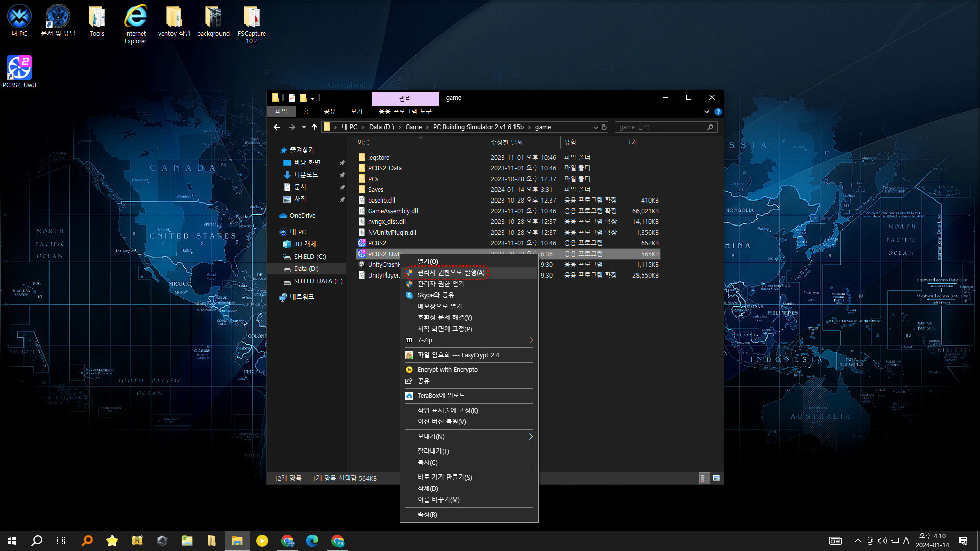Open Quick Access Toolbar customize dropdown
The image size is (980, 551).
(x=313, y=98)
